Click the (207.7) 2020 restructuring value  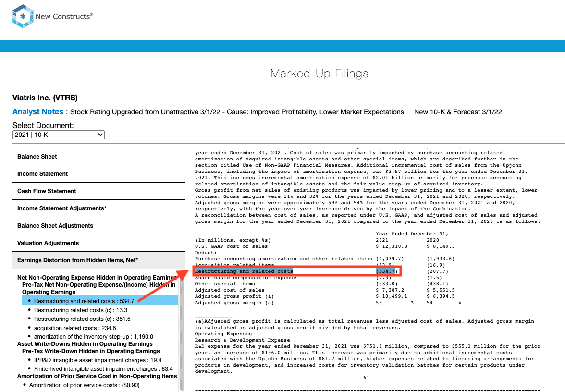point(437,271)
